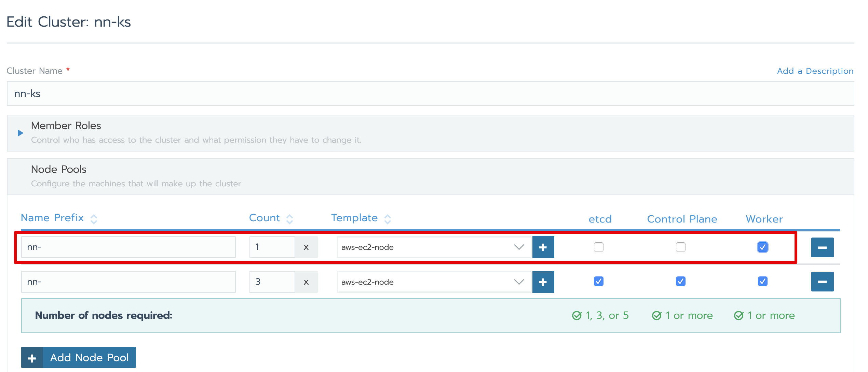Click the Add Node Pool button
The height and width of the screenshot is (372, 868).
pos(79,357)
